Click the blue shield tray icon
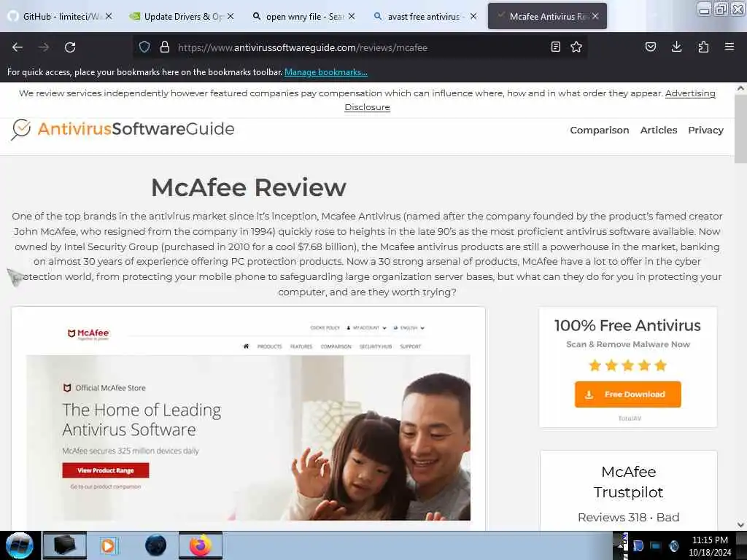Image resolution: width=747 pixels, height=560 pixels. [x=638, y=546]
